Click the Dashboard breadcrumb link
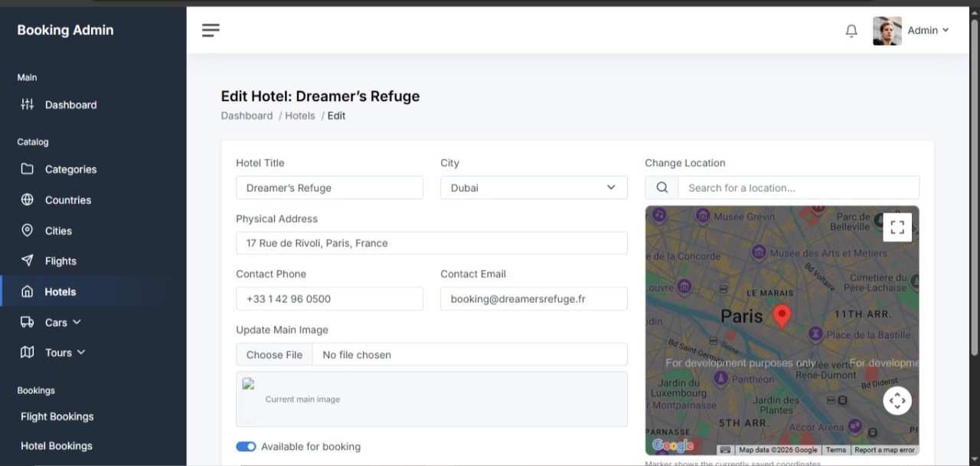This screenshot has width=980, height=466. [247, 116]
